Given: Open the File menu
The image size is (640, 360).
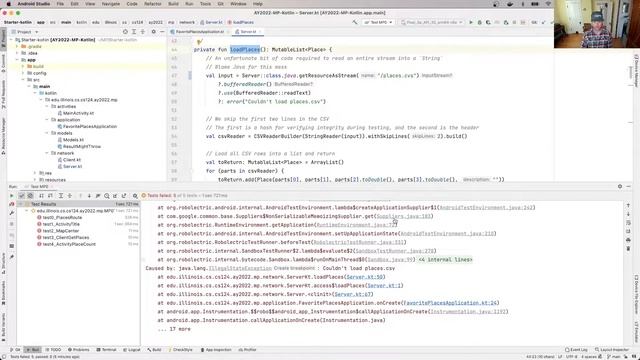Looking at the screenshot, I should pos(60,4).
